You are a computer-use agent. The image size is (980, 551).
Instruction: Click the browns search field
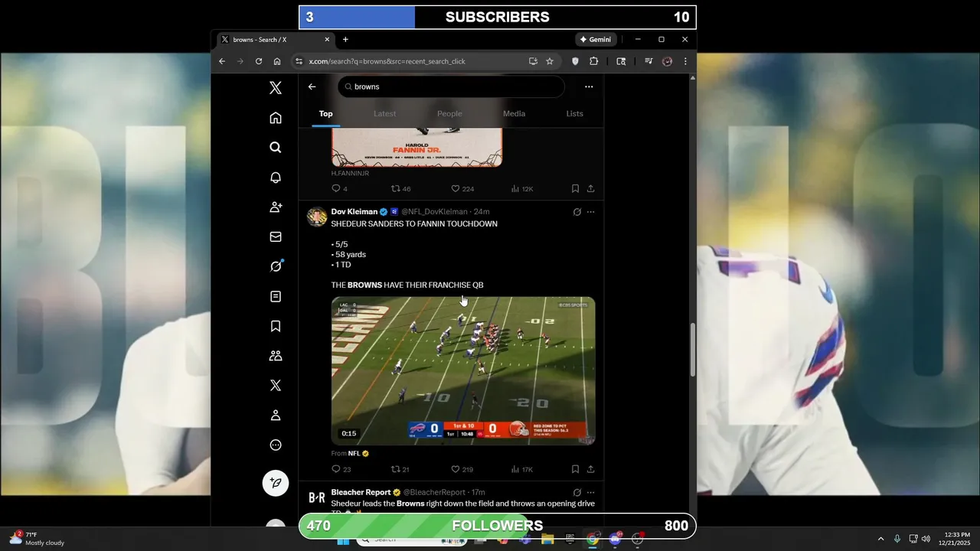pos(451,86)
